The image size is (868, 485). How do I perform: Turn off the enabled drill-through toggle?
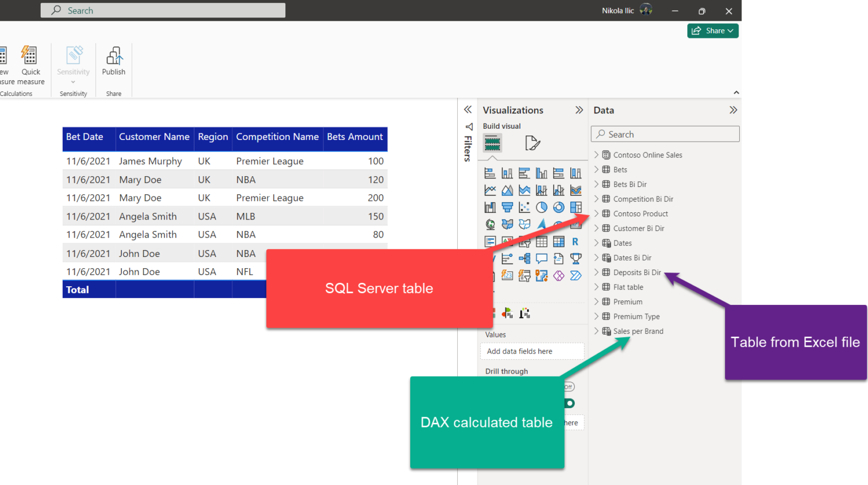(x=568, y=403)
